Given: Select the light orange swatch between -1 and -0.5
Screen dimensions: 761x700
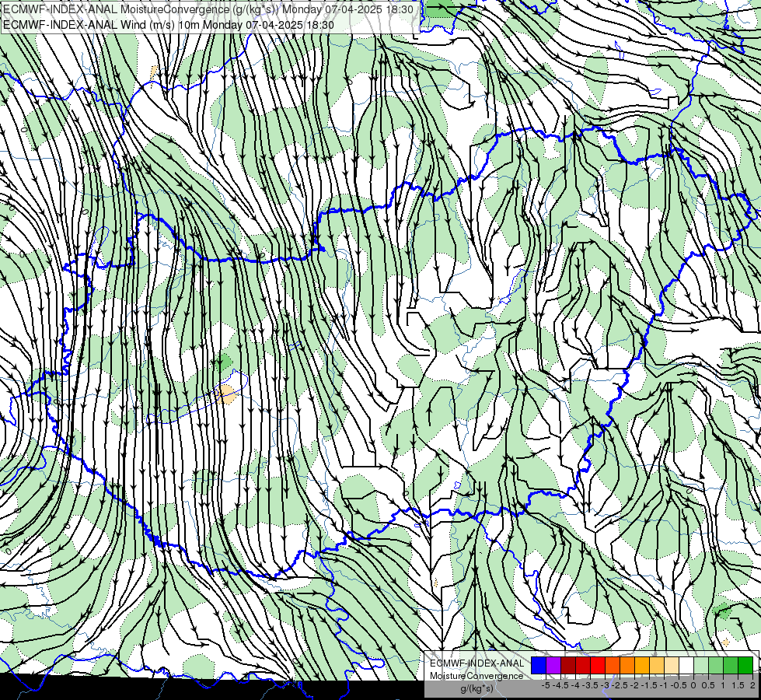Looking at the screenshot, I should (x=657, y=666).
